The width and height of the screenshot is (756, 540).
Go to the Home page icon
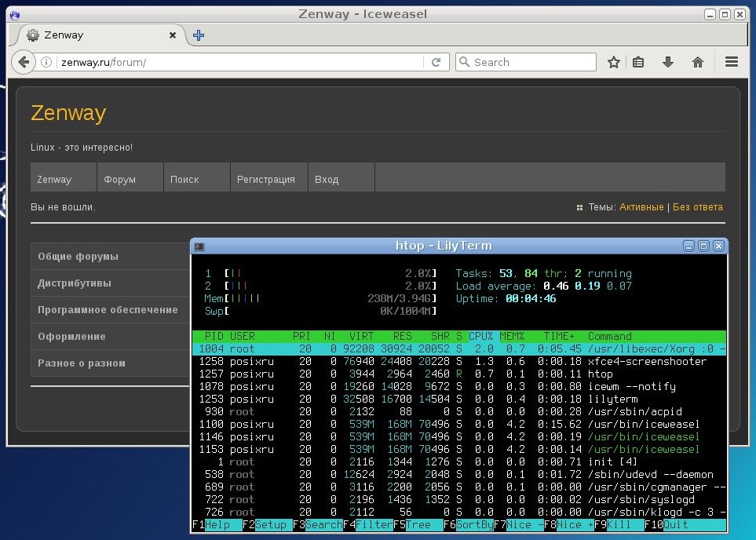point(698,62)
